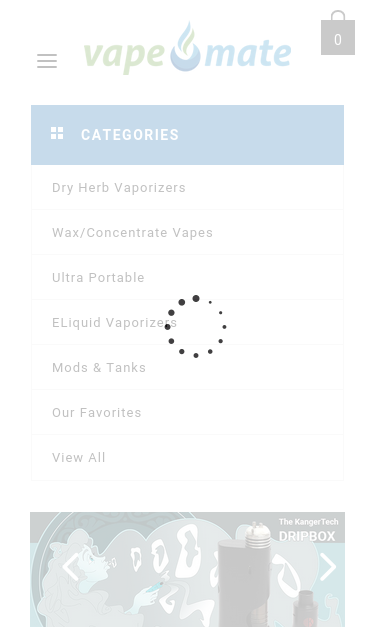Open the Ultra Portable category
The height and width of the screenshot is (627, 375).
[x=187, y=278]
